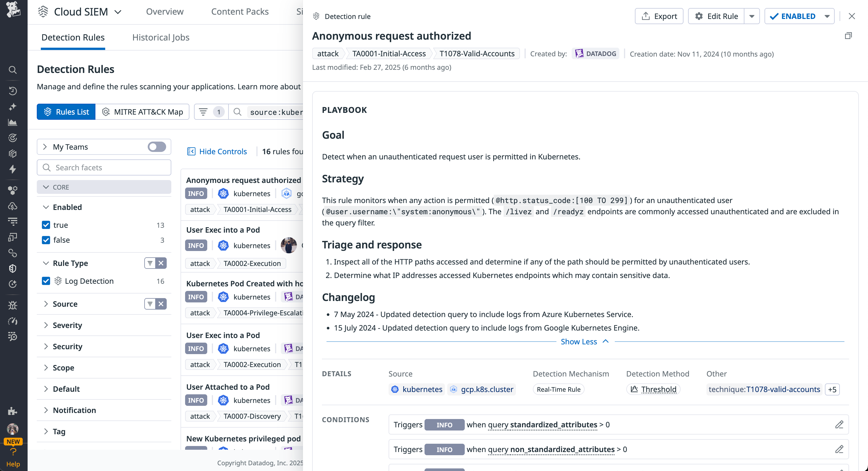Viewport: 868px width, 471px height.
Task: Click the lightning integrations sidebar icon
Action: 13,169
